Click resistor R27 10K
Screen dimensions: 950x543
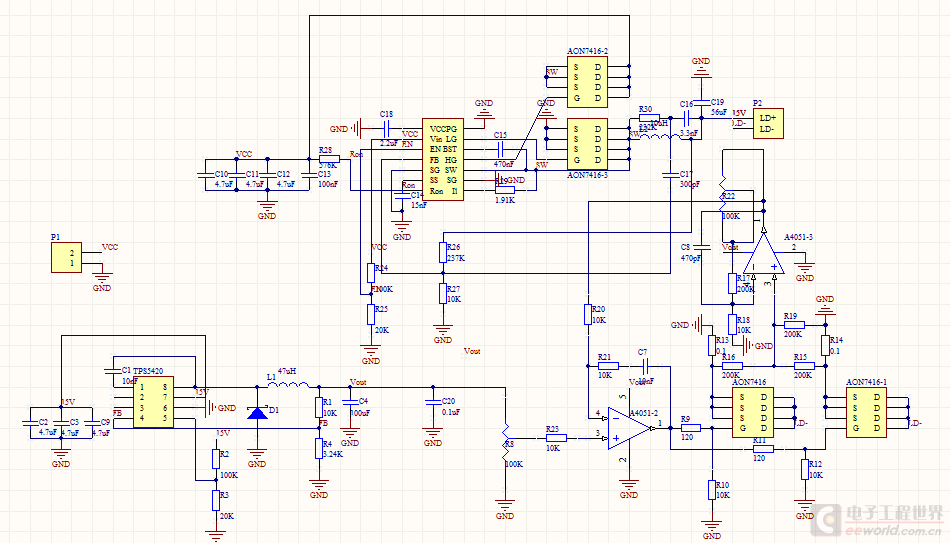click(x=443, y=293)
